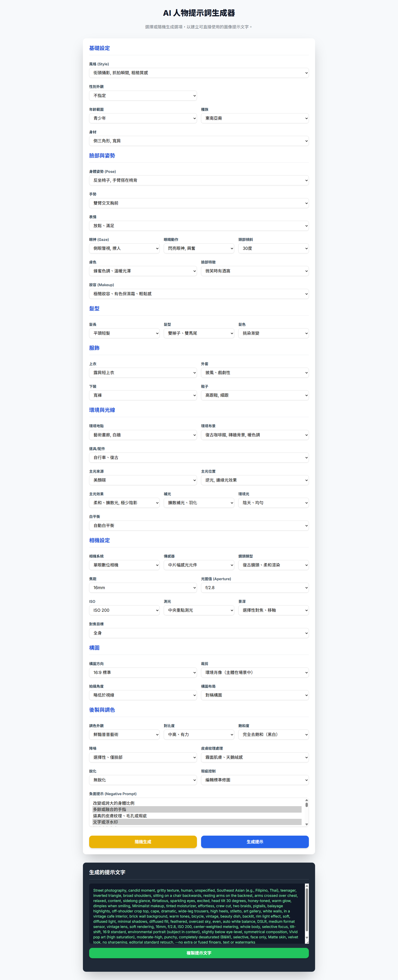Open the 外套 dropdown showing 披風、戲劇性
This screenshot has width=398, height=980.
(x=254, y=372)
